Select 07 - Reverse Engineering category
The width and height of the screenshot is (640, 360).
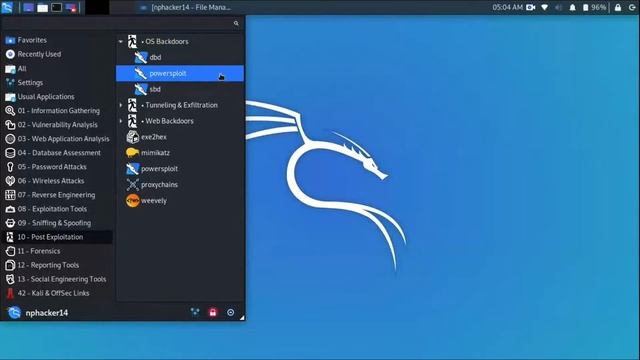click(57, 195)
